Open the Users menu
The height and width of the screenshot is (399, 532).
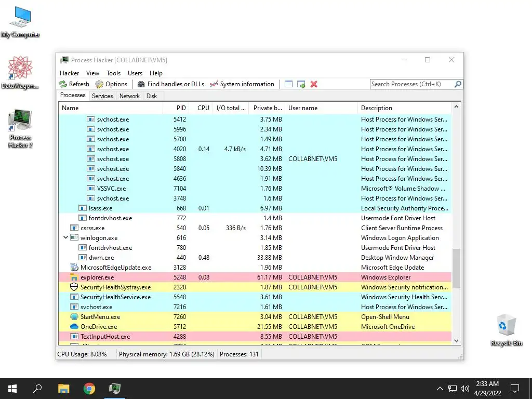[135, 73]
